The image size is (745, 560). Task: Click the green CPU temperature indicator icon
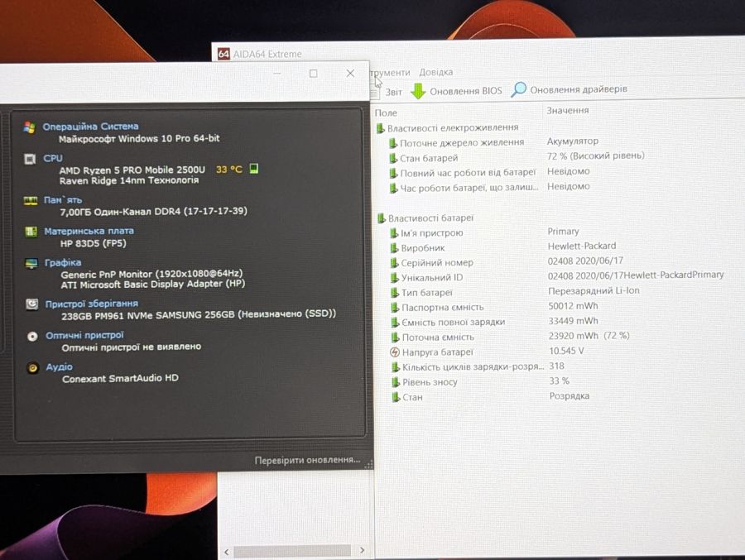click(254, 169)
